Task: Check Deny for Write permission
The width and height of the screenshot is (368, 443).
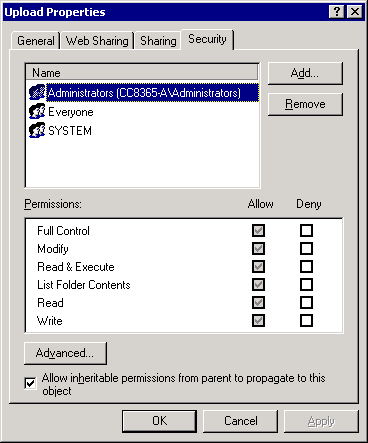Action: coord(306,320)
